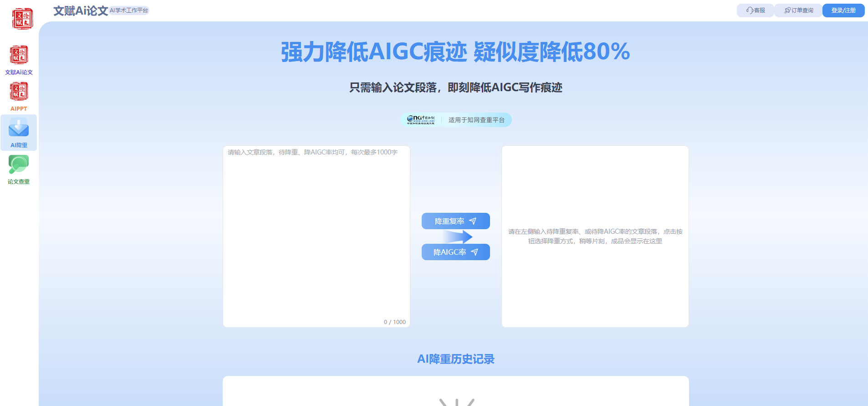Open 订单查询 order lookup
The image size is (868, 406).
[x=798, y=10]
